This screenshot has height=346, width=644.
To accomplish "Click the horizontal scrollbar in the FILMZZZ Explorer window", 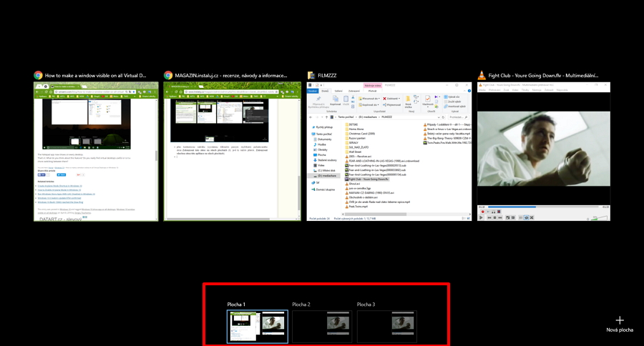I will coord(375,214).
